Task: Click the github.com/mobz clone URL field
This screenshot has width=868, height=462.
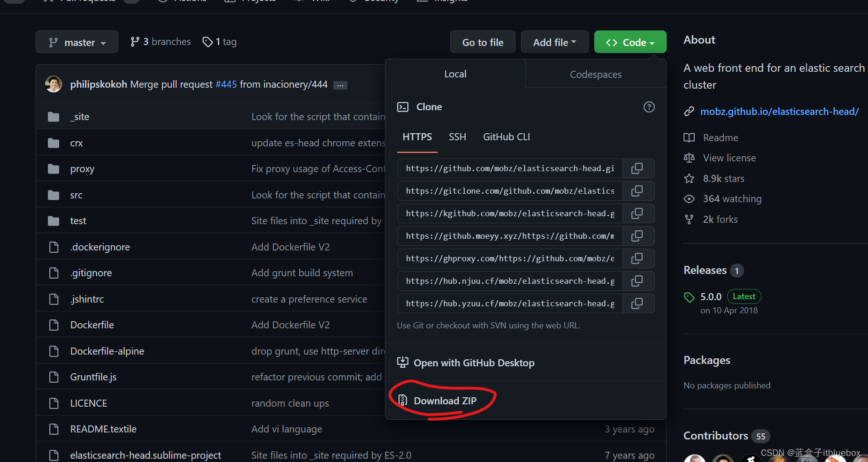Action: pos(510,168)
